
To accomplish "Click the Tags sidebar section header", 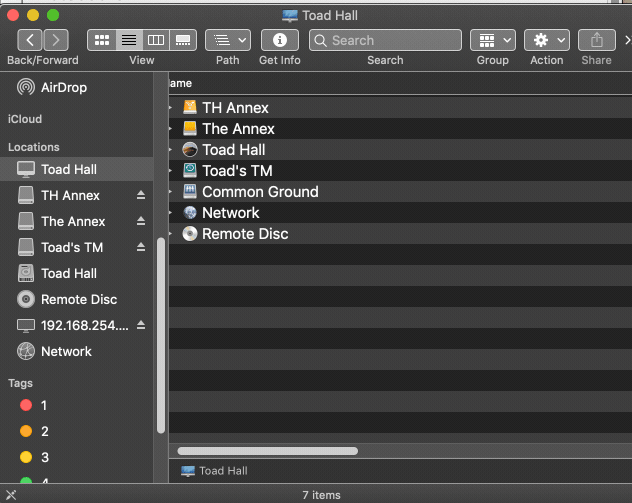I will [x=20, y=383].
